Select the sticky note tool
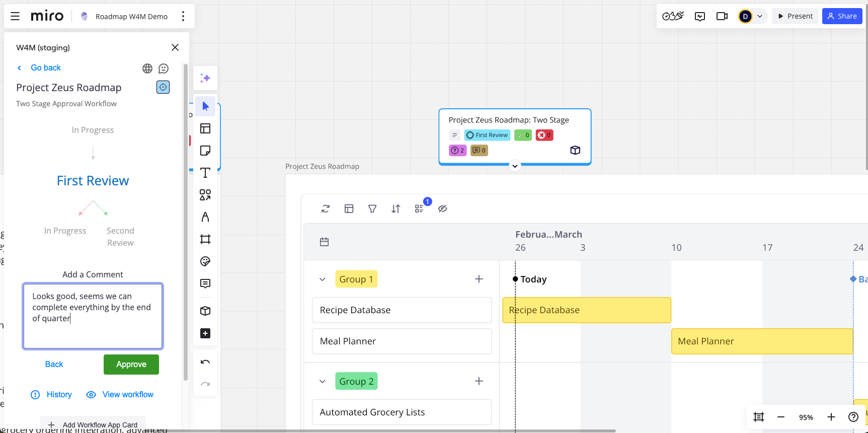Screen dimensions: 868x433 (205, 151)
